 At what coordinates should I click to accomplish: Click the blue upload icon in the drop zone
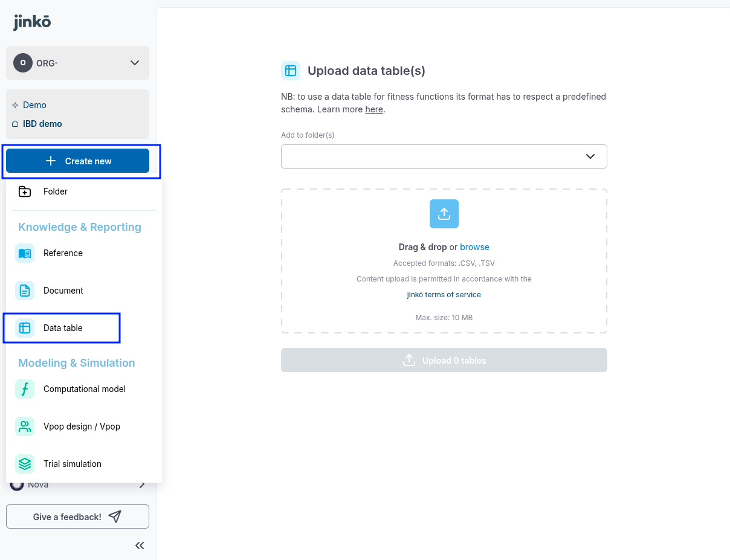[444, 214]
